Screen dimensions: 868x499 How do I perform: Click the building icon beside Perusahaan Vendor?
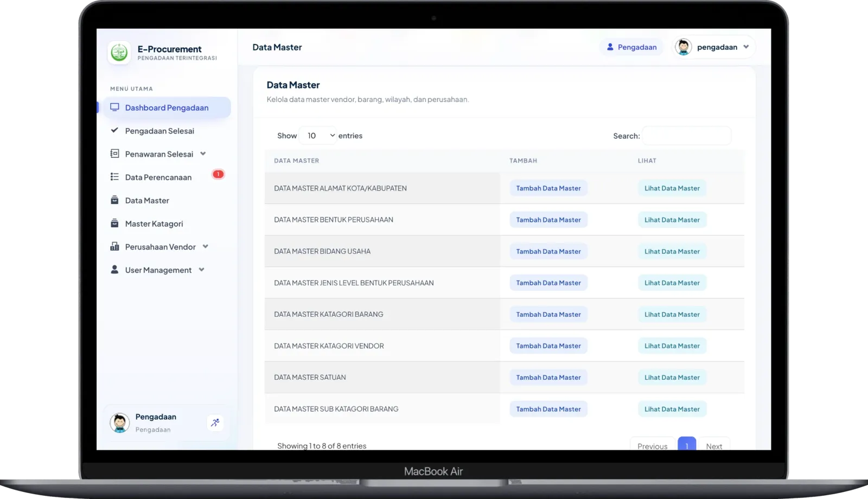tap(114, 247)
